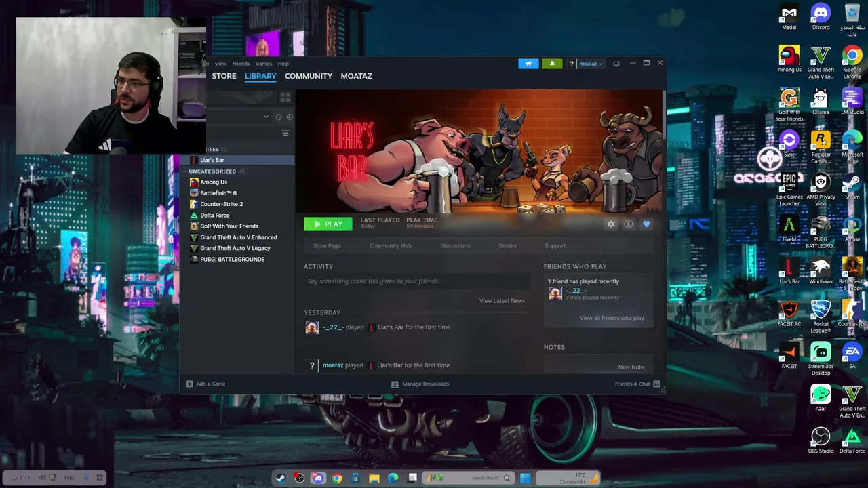Open the Help menu
The width and height of the screenshot is (868, 488).
tap(283, 64)
